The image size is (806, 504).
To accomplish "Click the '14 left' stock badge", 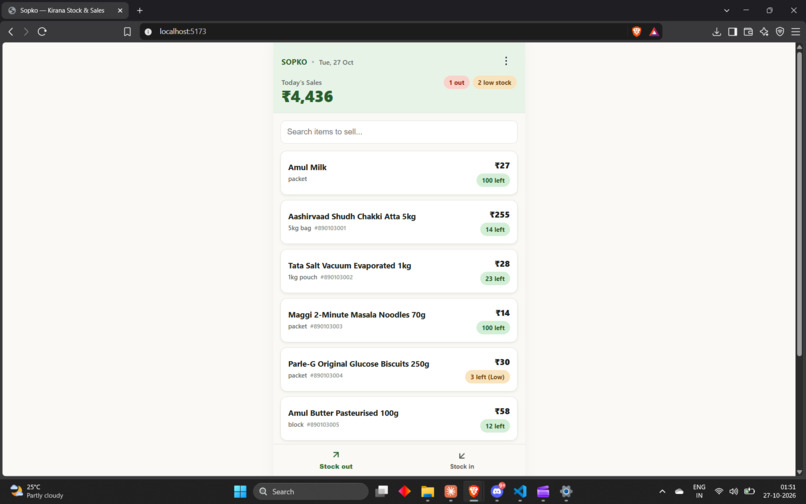I will point(495,229).
